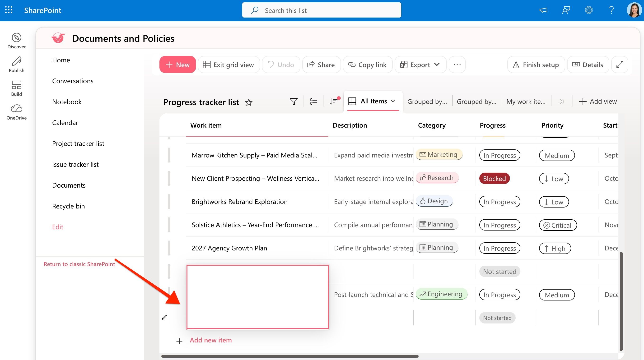This screenshot has height=360, width=644.
Task: Open Notebook in the site navigation
Action: click(x=67, y=102)
